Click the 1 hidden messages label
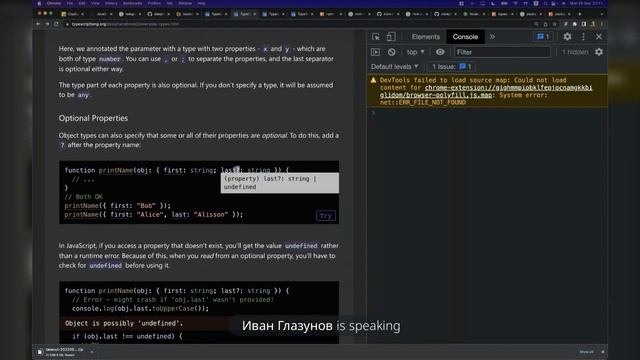Screen dimensions: 640x360 (x=575, y=52)
